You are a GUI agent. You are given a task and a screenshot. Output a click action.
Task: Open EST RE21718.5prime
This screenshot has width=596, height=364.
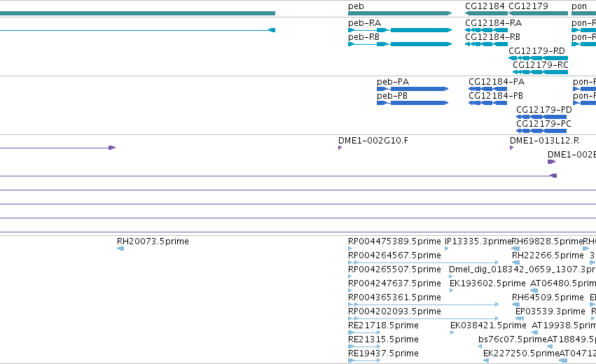383,325
